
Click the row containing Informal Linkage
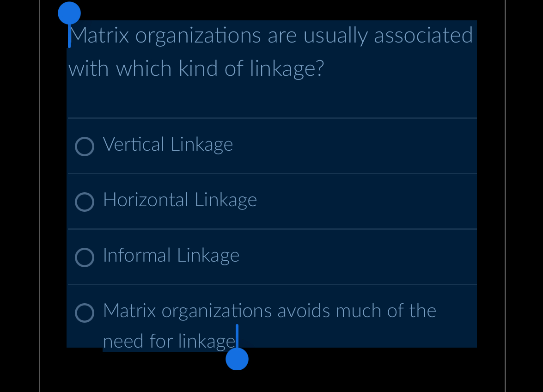click(272, 257)
